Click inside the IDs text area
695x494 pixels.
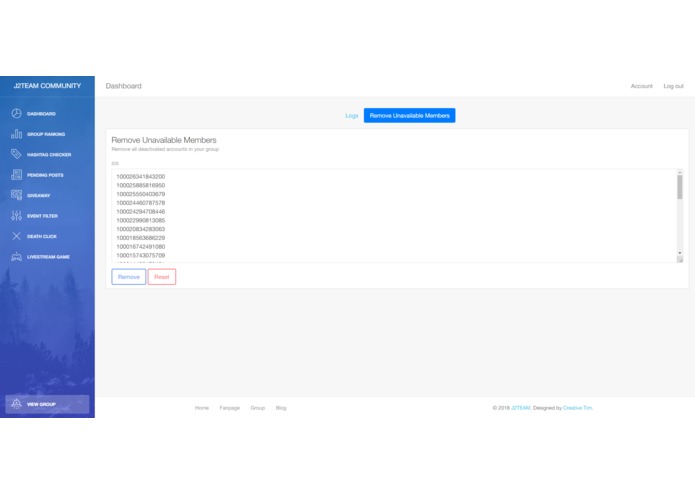[394, 216]
